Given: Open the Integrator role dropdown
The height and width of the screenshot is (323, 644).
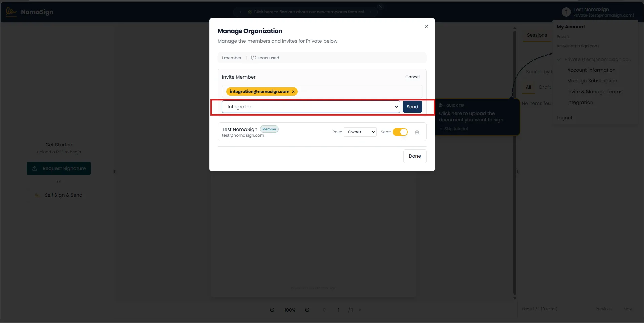Looking at the screenshot, I should pos(311,107).
